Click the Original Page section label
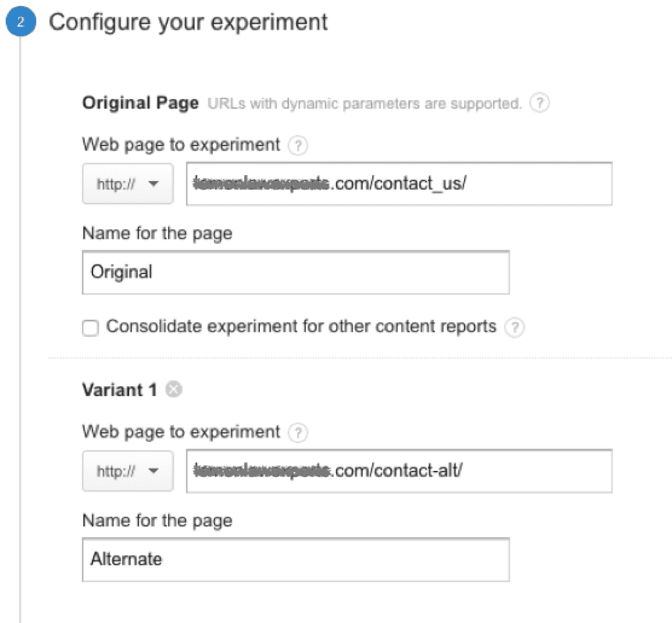672x623 pixels. click(x=140, y=103)
